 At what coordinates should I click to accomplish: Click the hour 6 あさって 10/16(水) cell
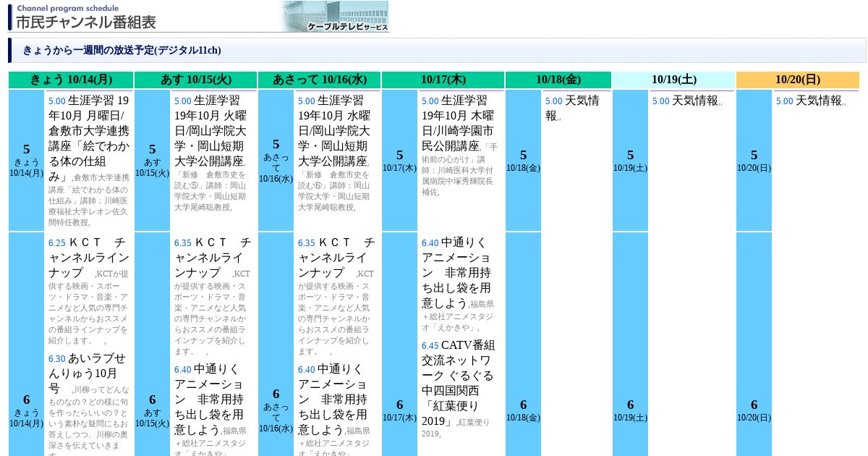click(276, 345)
